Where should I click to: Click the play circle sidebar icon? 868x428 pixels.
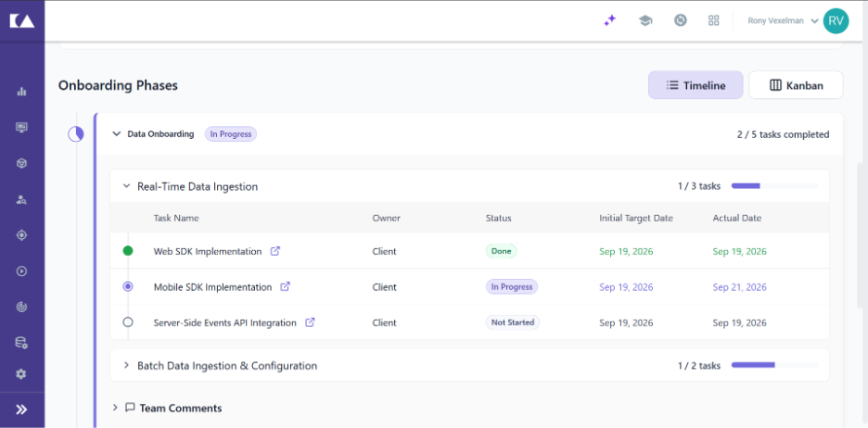click(21, 271)
